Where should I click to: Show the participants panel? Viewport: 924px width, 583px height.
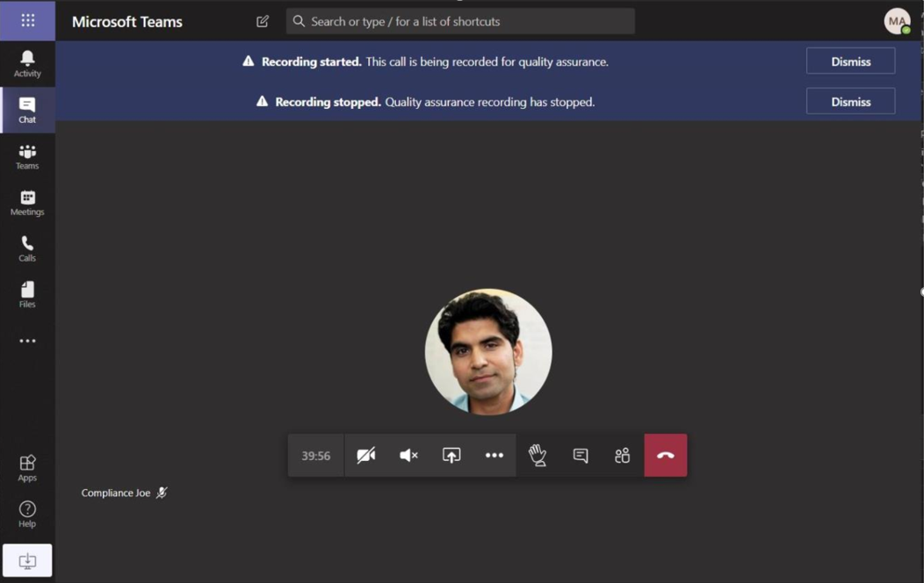pyautogui.click(x=622, y=455)
